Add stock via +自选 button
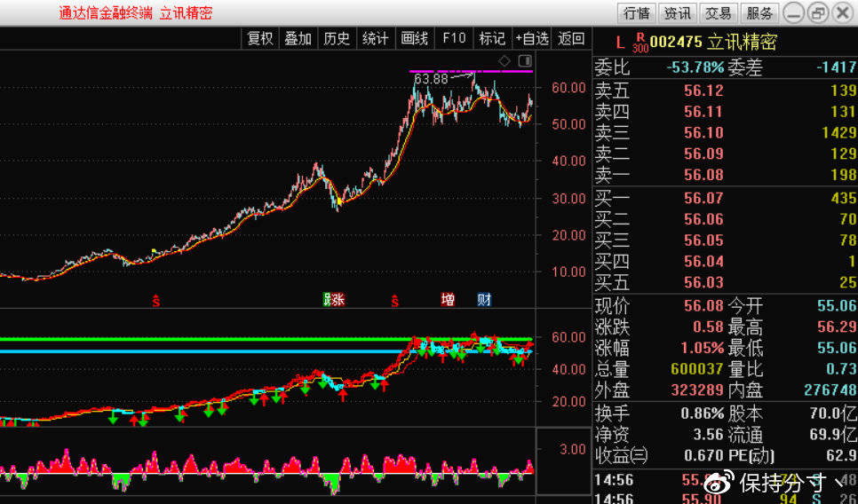 click(x=531, y=38)
